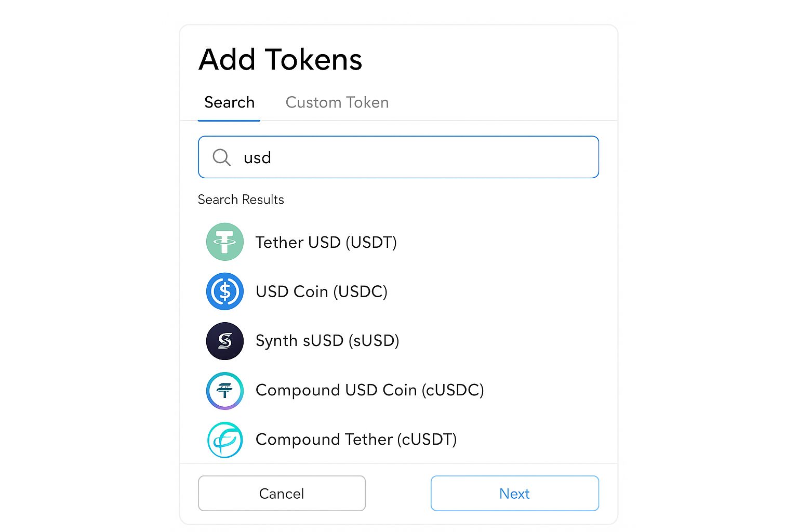Choose the Compound USD Coin (cUSDC) label
798x532 pixels.
coord(369,390)
